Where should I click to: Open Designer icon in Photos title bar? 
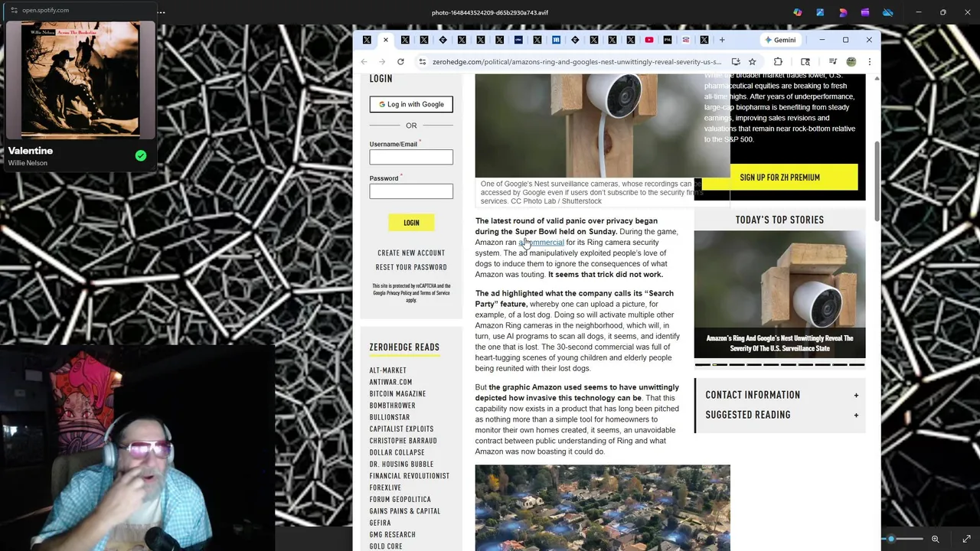point(843,12)
